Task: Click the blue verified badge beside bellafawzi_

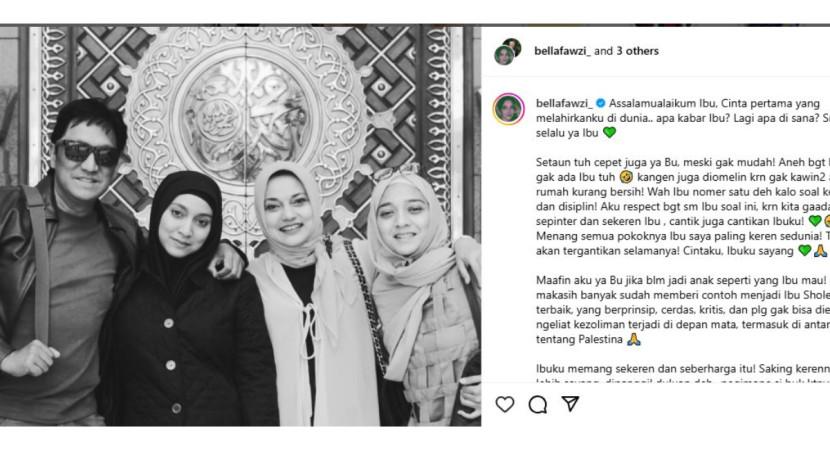Action: (600, 103)
